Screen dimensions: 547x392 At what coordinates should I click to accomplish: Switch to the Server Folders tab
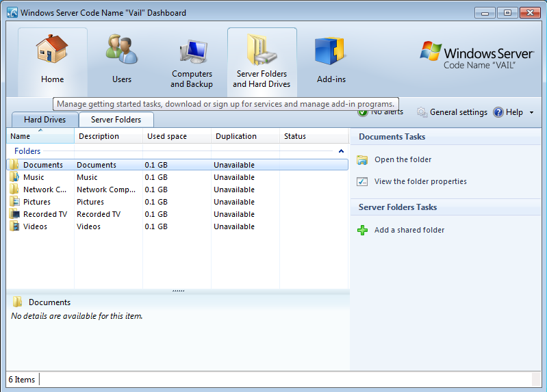pos(116,120)
